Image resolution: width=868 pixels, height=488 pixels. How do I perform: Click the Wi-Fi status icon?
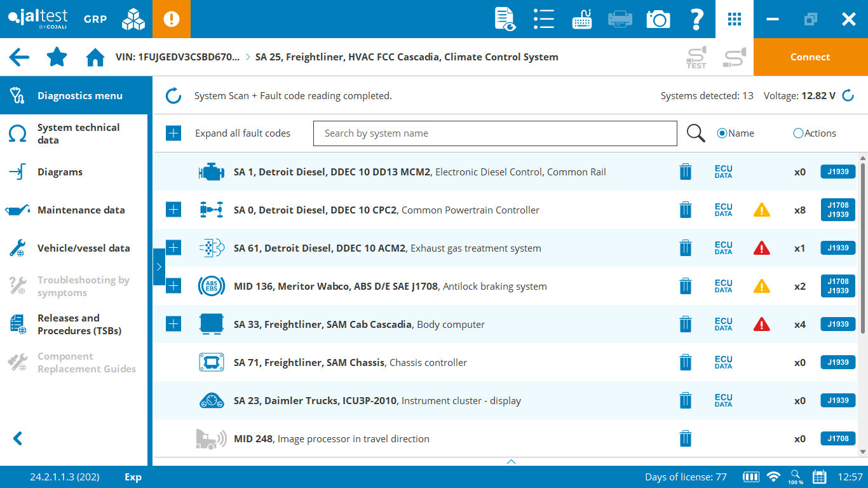point(773,477)
